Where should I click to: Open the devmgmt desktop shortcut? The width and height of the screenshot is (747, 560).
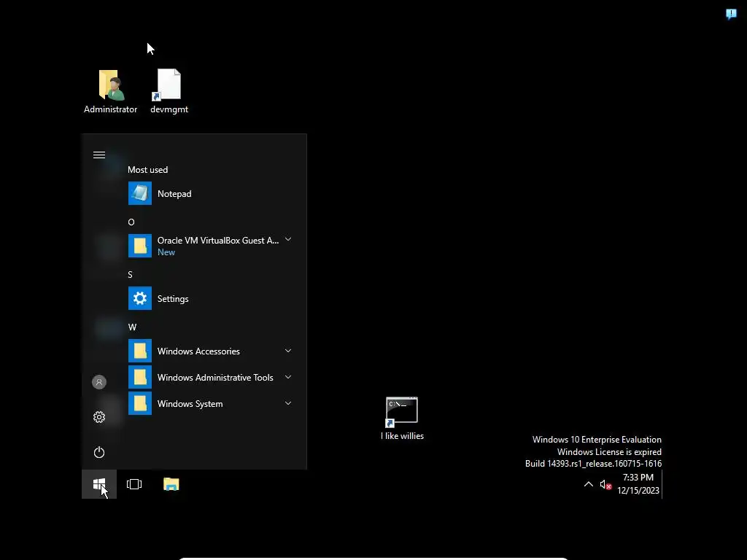click(x=169, y=91)
